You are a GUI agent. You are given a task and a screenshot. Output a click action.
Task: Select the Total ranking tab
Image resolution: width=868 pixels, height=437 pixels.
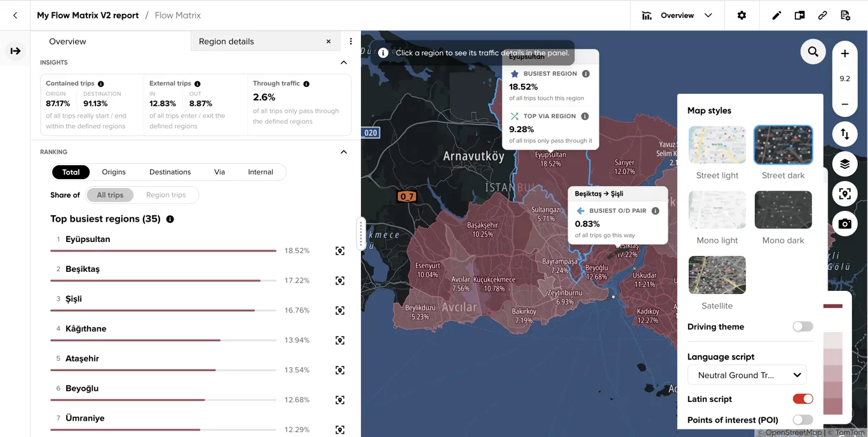click(71, 172)
